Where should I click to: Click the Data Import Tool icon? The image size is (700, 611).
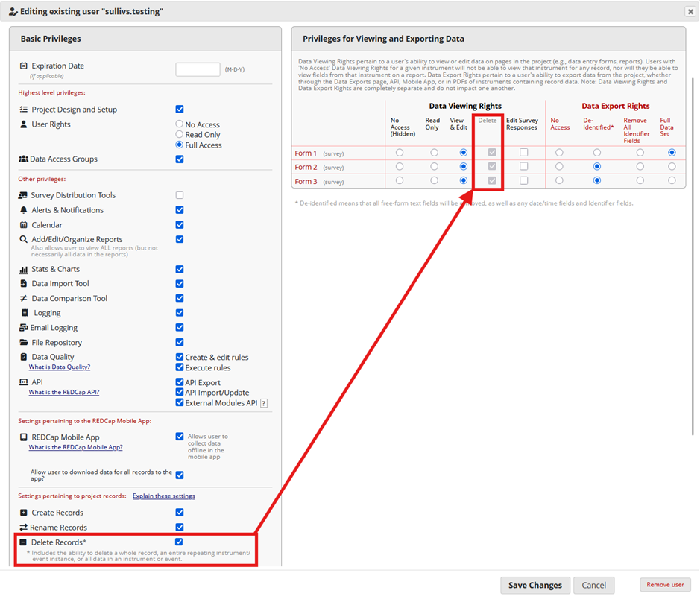tap(24, 283)
